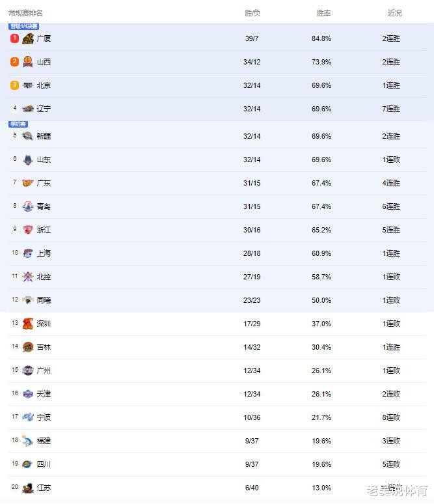Screen dimensions: 434x504
Task: Click 山东's 1连败 recent form
Action: pyautogui.click(x=391, y=160)
